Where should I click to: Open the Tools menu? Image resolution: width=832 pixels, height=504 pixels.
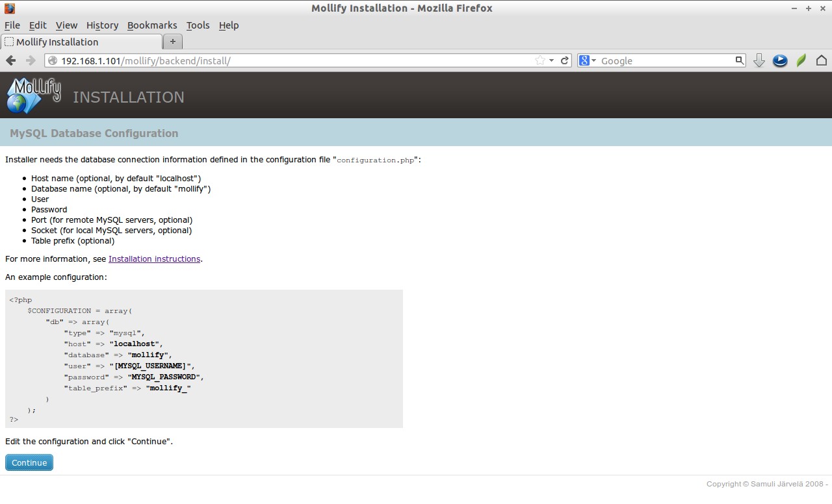pos(198,25)
